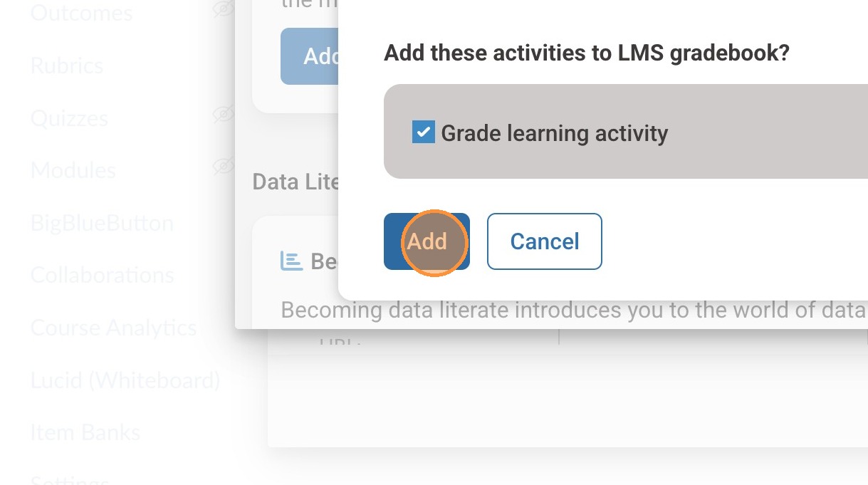Uncheck the Grade learning activity checkbox
868x485 pixels.
423,132
